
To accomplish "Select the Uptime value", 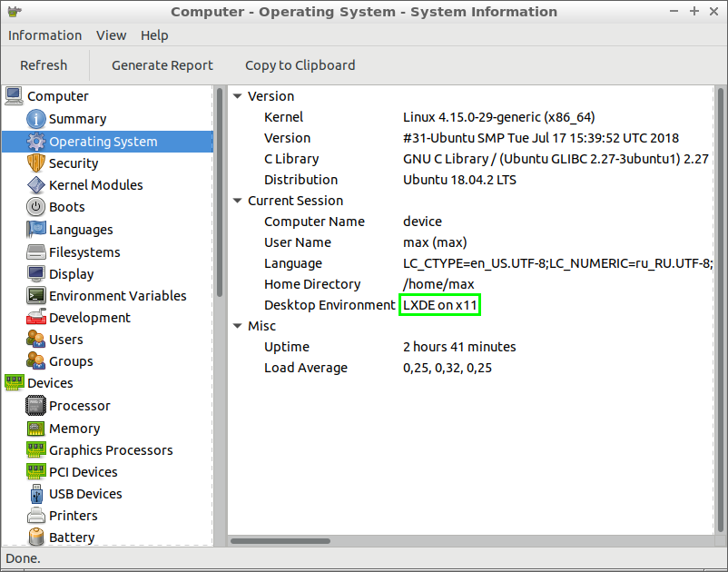I will [x=459, y=347].
